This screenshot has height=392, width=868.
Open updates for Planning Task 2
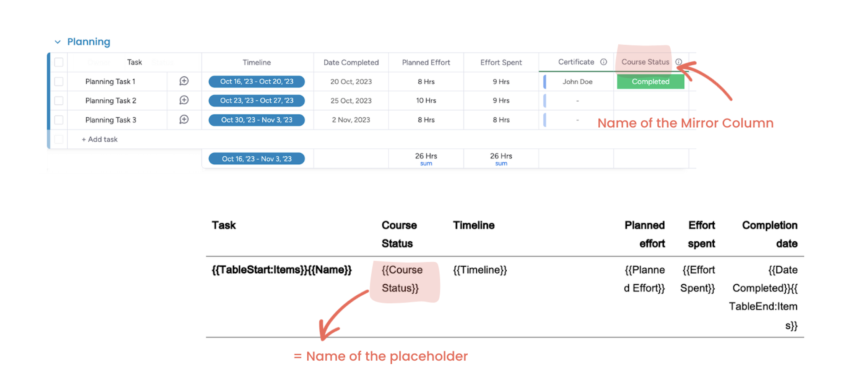(x=184, y=100)
